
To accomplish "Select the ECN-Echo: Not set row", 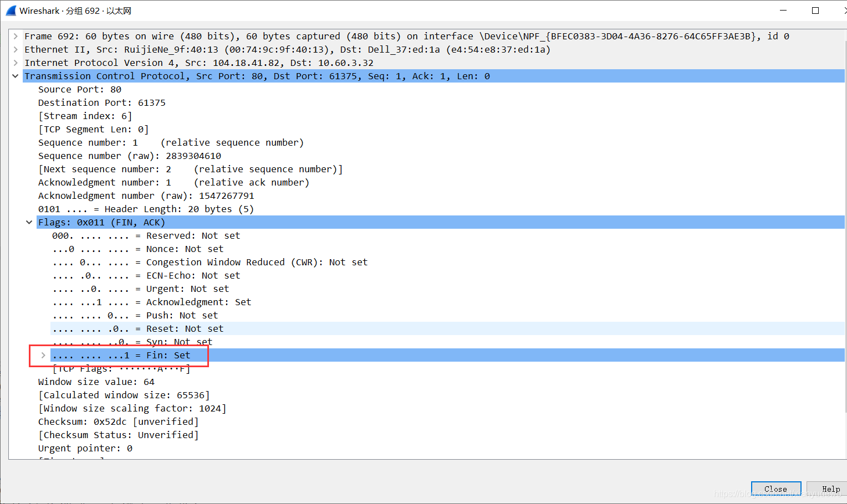I will (146, 275).
